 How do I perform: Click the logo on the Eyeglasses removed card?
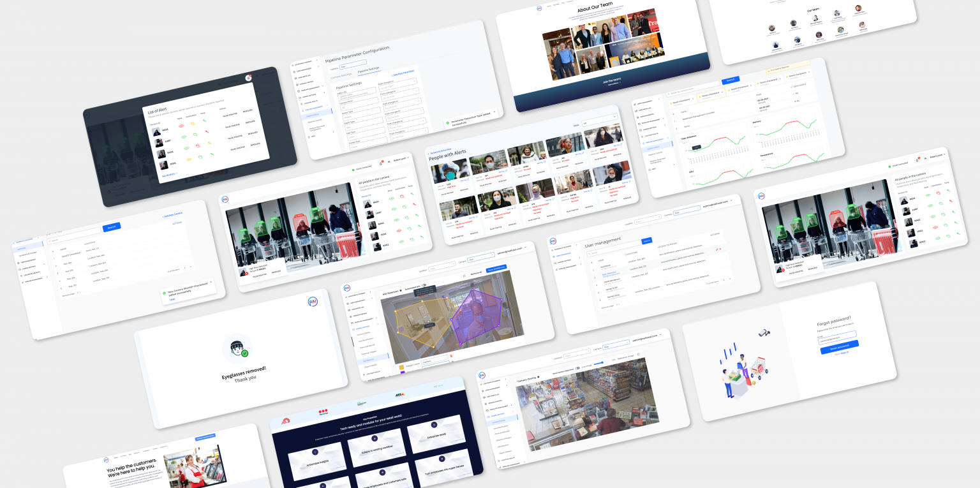point(313,302)
